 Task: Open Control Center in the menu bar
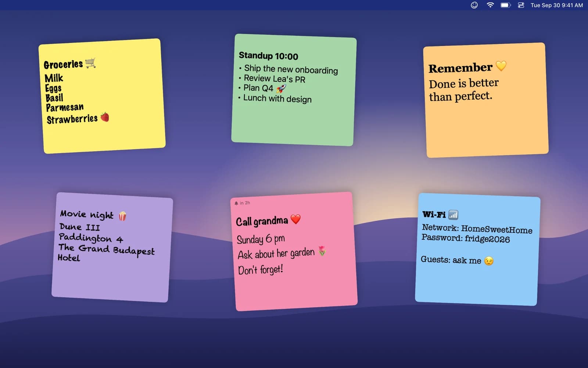click(521, 5)
